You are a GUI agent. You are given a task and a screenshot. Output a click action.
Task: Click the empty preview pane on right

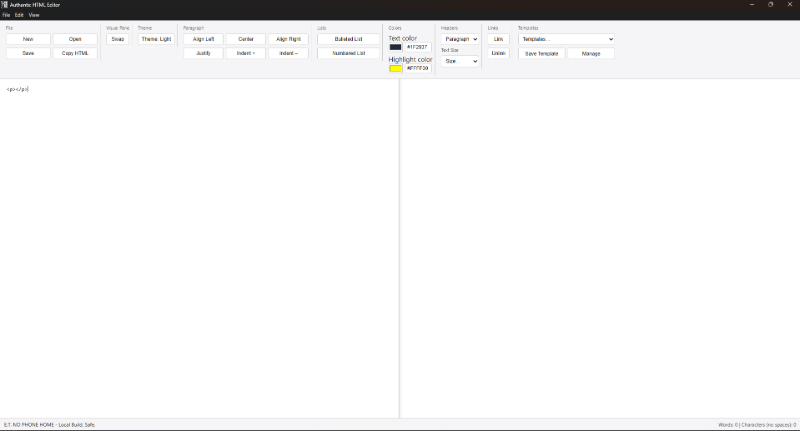click(600, 248)
